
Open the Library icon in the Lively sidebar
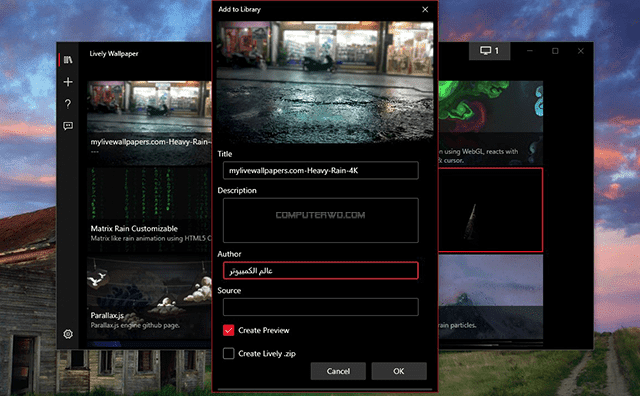point(68,60)
